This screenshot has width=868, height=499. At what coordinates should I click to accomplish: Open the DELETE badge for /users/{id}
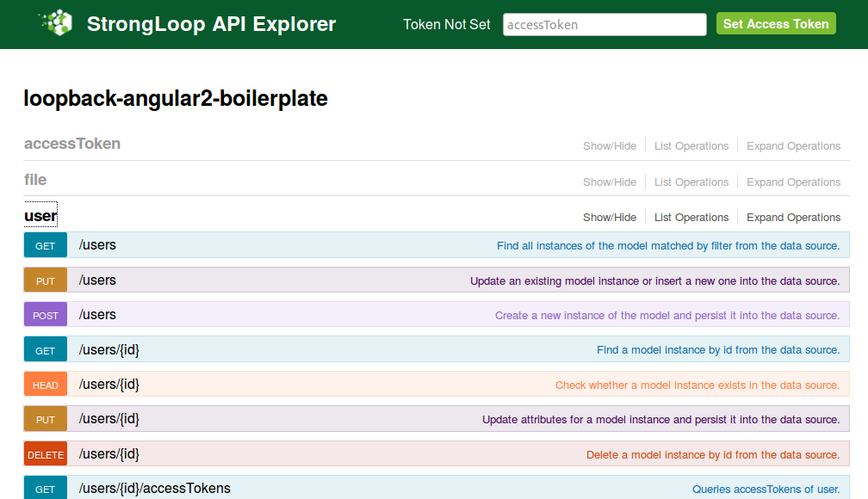(x=46, y=453)
